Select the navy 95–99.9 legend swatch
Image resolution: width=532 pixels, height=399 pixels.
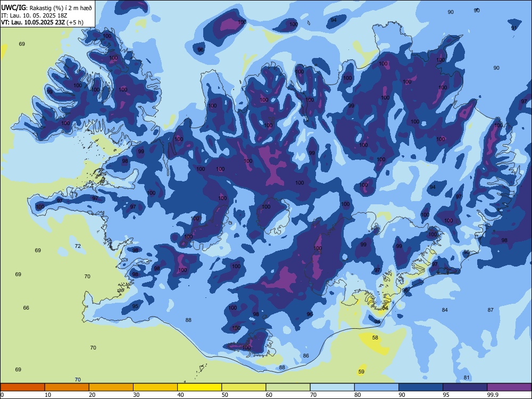[465, 387]
